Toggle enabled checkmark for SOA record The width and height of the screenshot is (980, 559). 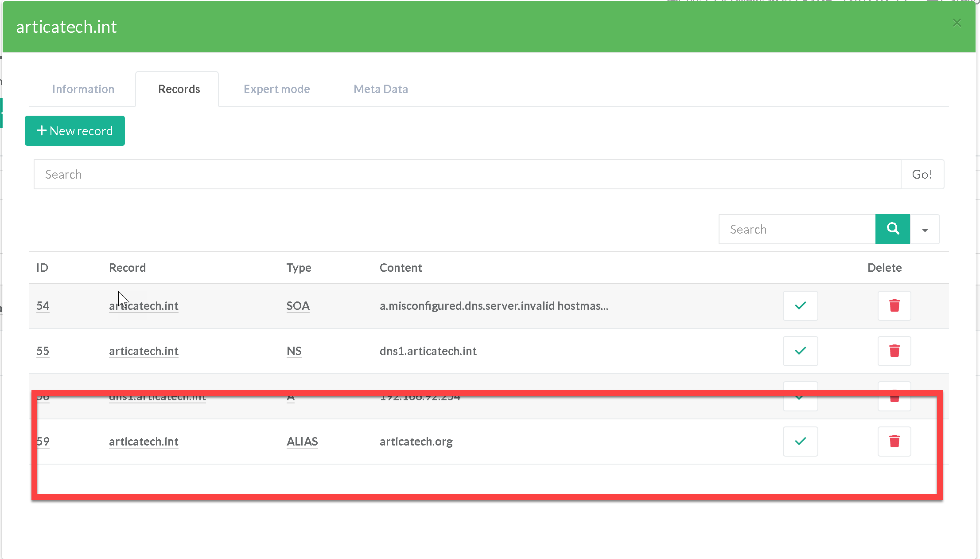[x=800, y=305]
